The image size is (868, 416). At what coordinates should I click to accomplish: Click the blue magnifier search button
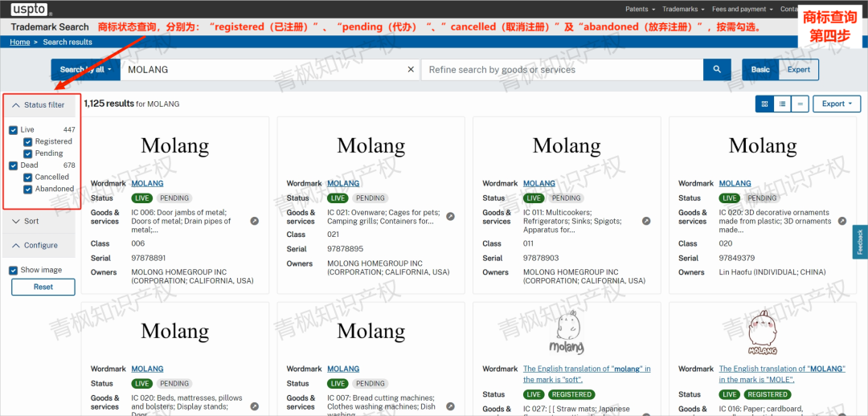point(718,70)
